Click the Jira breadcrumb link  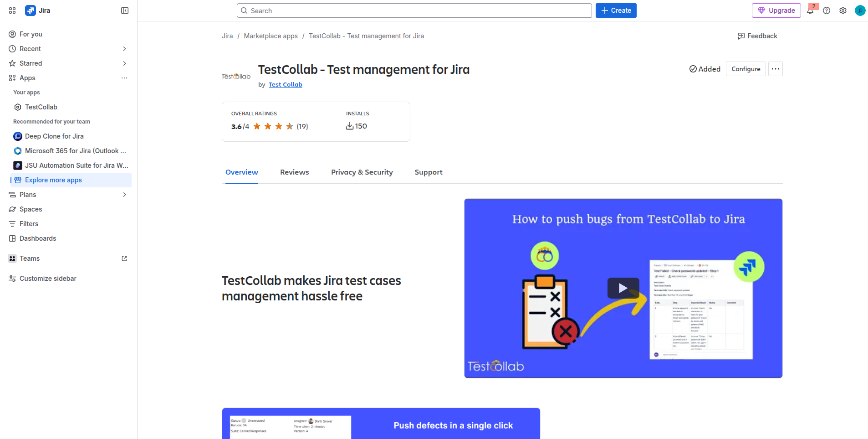(227, 36)
